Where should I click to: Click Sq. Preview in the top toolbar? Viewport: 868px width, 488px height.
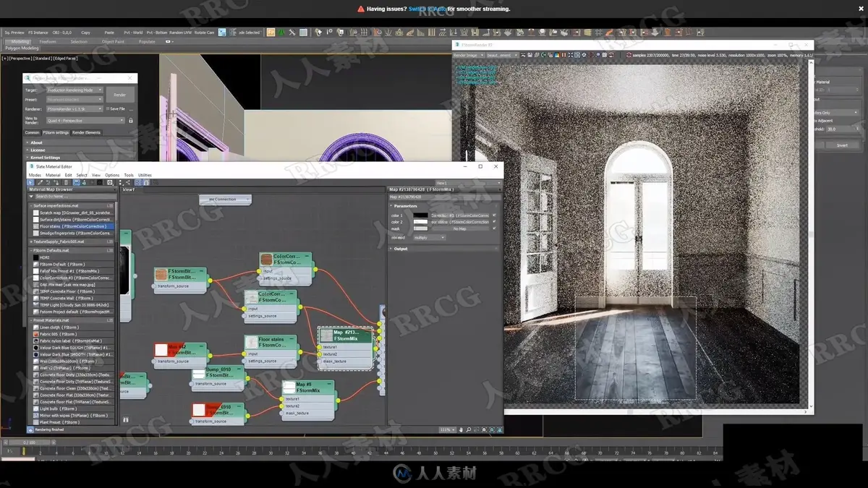(x=14, y=33)
